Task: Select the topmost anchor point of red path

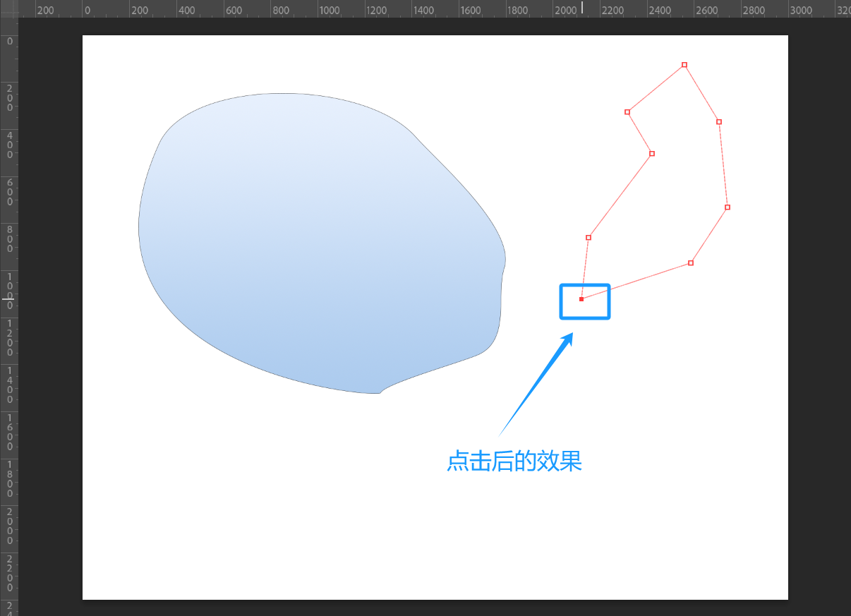Action: [x=684, y=65]
